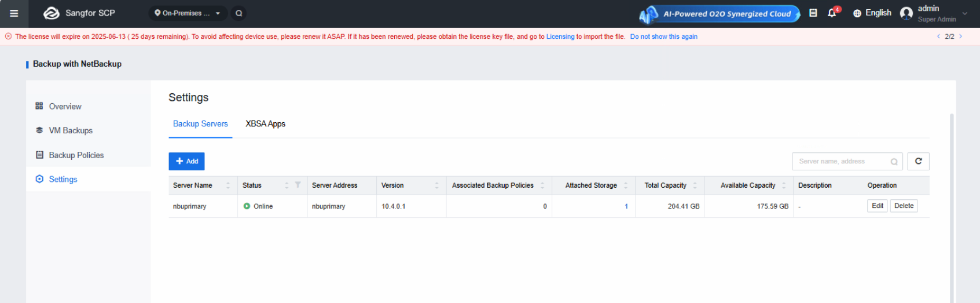Expand the admin account menu arrow
Image resolution: width=980 pixels, height=303 pixels.
pyautogui.click(x=965, y=13)
